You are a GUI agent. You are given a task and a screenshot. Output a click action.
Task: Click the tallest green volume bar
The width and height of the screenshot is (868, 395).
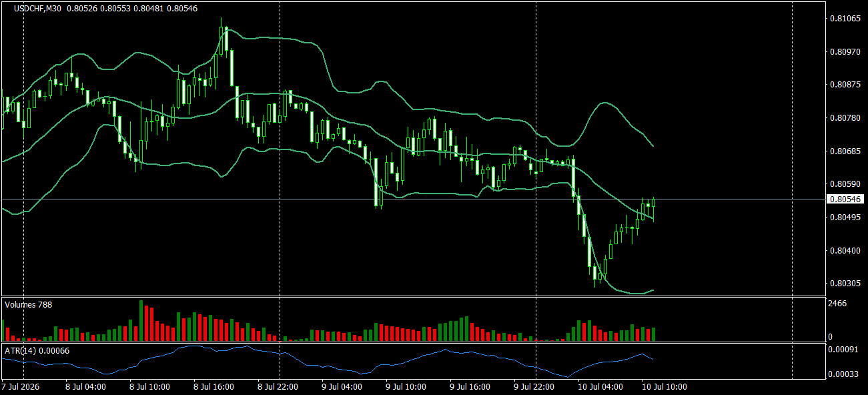click(141, 321)
